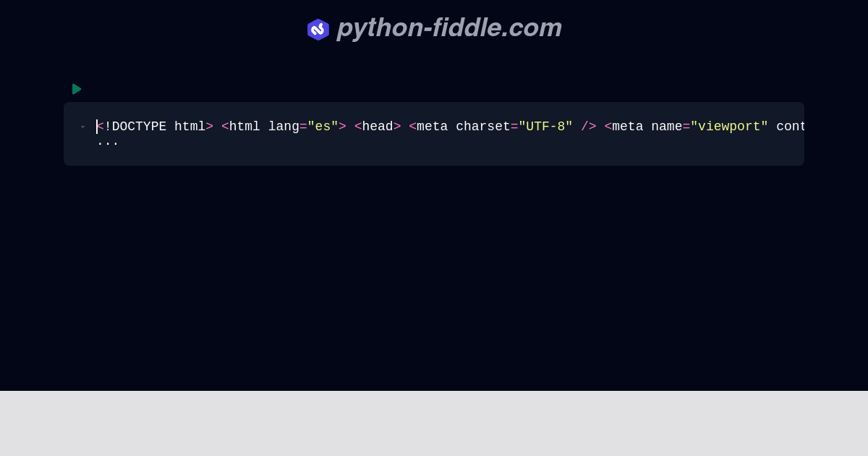
Task: Click the name attribute of the meta tag
Action: pyautogui.click(x=667, y=127)
